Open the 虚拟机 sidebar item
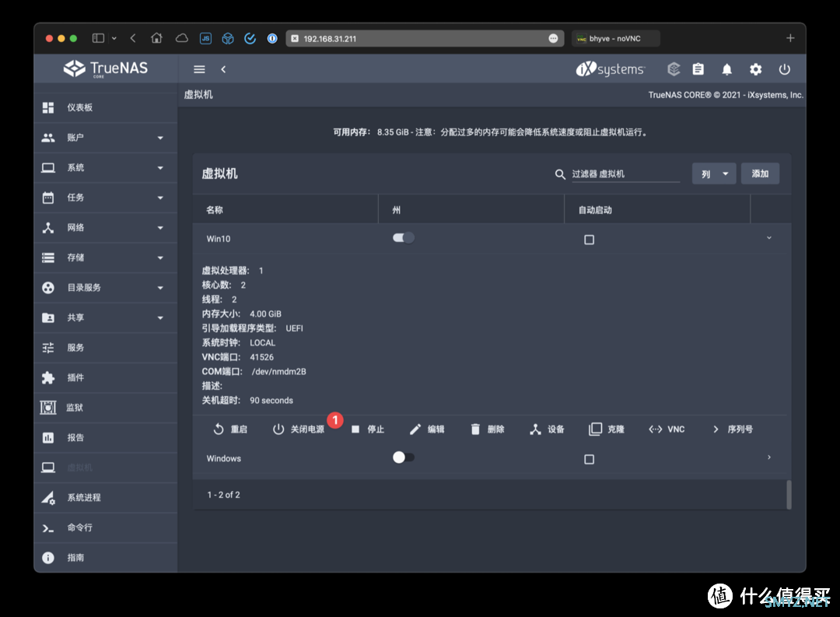 (105, 468)
